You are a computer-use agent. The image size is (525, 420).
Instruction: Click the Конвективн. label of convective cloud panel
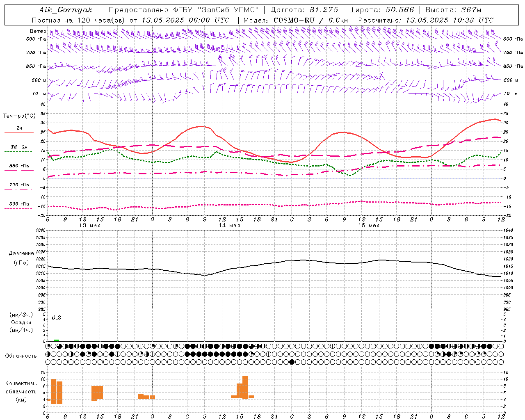pos(21,383)
